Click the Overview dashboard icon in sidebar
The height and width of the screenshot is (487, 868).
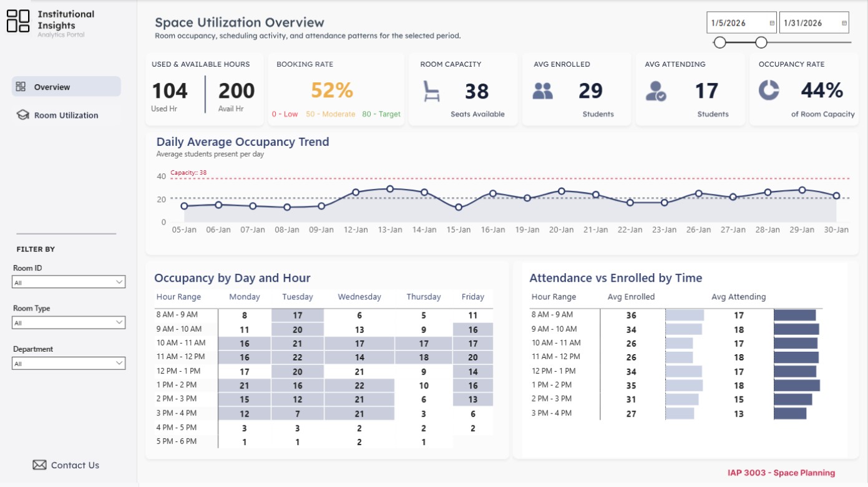click(21, 87)
